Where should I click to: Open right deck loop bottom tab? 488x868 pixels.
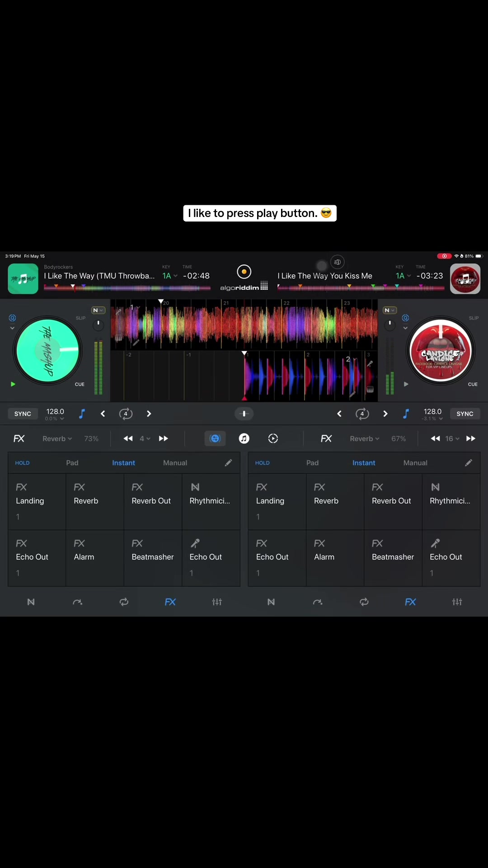[364, 602]
